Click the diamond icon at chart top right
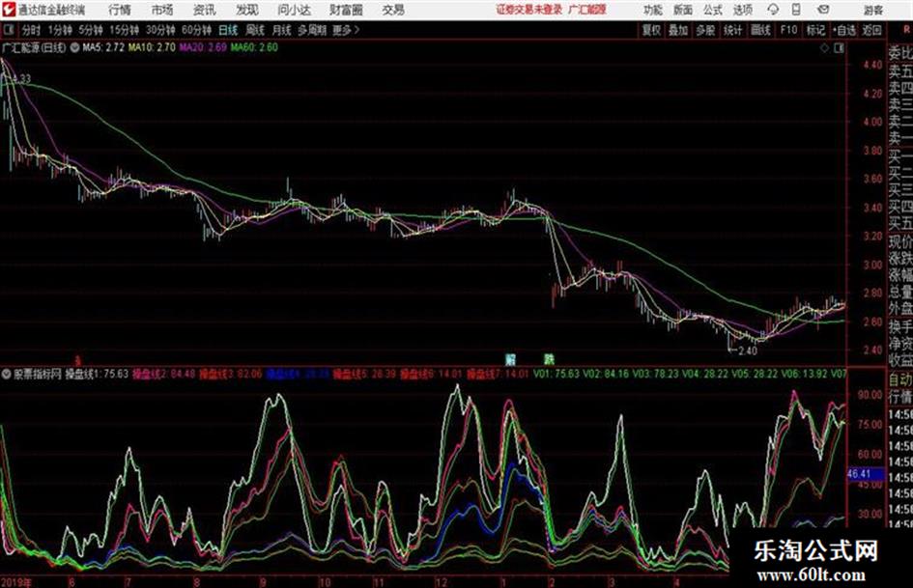The image size is (913, 588). [x=824, y=48]
